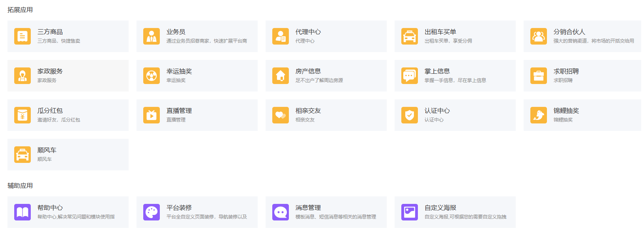Click the 三方商品 document icon
Image resolution: width=644 pixels, height=239 pixels.
[22, 36]
